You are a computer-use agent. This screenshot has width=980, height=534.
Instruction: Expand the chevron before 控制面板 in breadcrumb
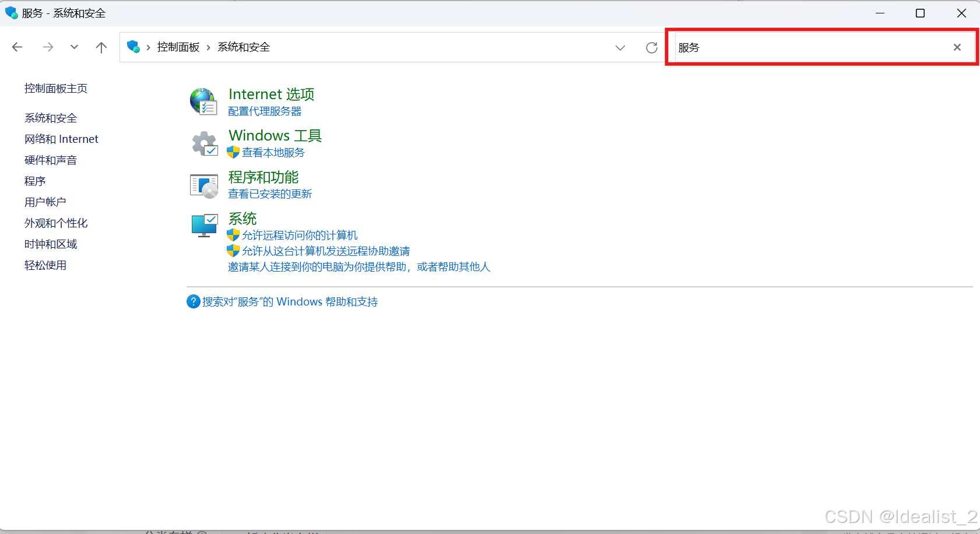click(149, 47)
